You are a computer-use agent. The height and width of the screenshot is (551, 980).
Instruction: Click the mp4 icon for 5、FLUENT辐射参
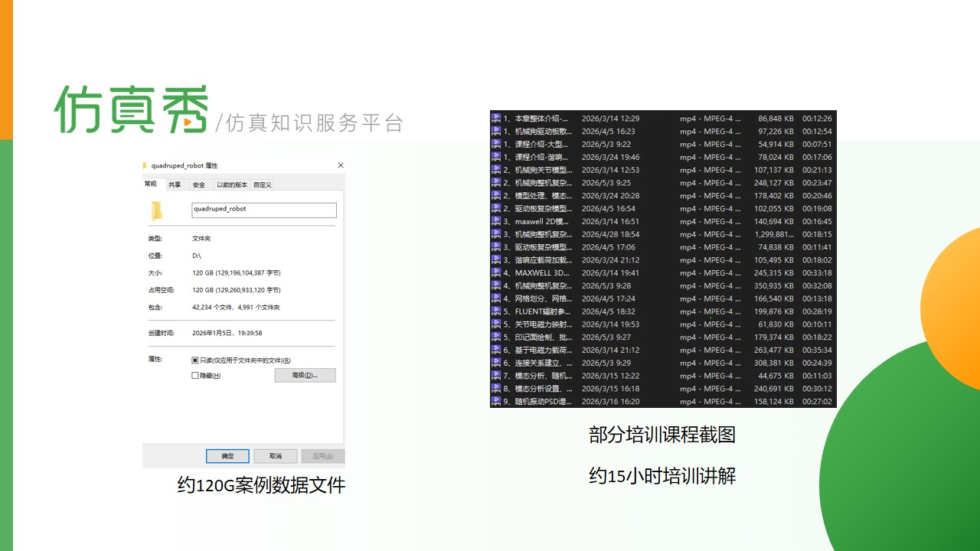click(496, 311)
